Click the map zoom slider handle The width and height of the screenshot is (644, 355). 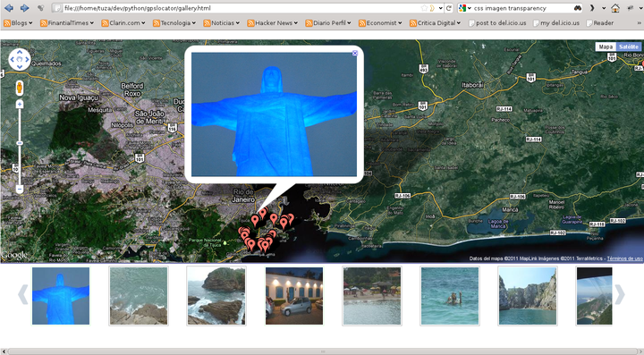(x=20, y=143)
